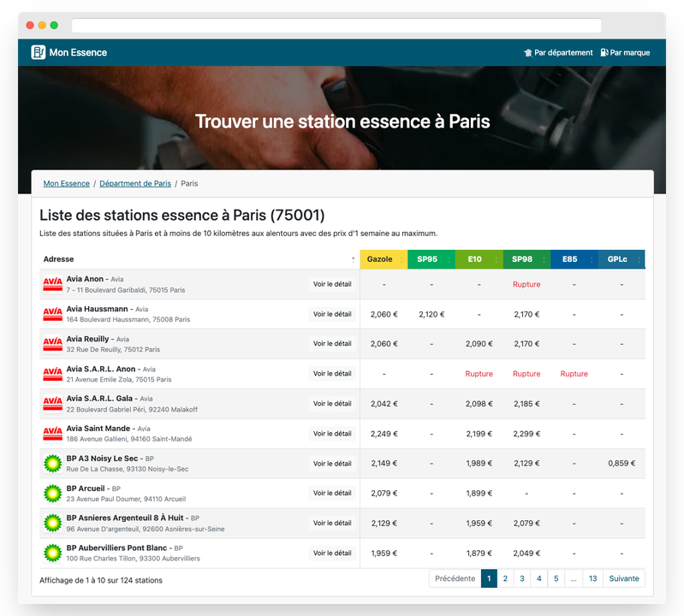
Task: Jump to page 13 of stations
Action: point(592,578)
